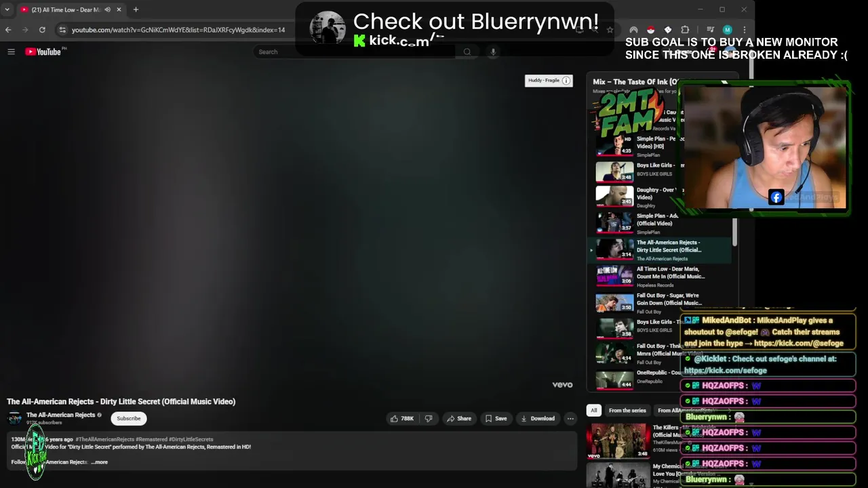The height and width of the screenshot is (488, 868).
Task: Click the Mix – The Taste Of Ink title
Action: tap(635, 82)
